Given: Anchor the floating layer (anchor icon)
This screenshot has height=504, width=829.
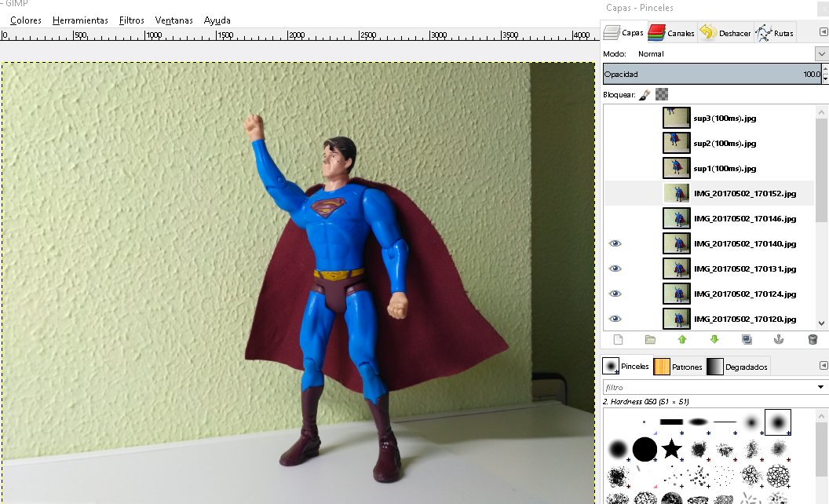Looking at the screenshot, I should pos(779,339).
